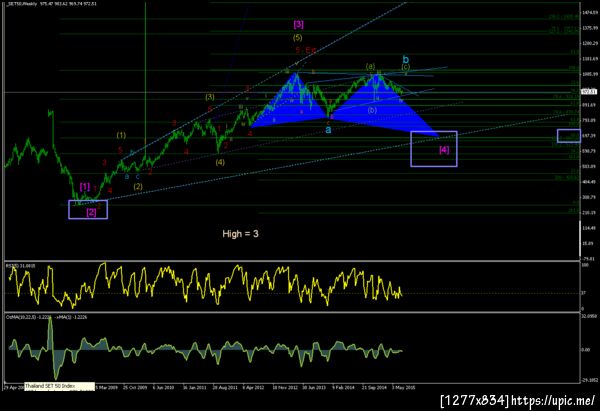Click the magenta [2] wave label
Viewport: 600px width, 411px height.
point(91,212)
